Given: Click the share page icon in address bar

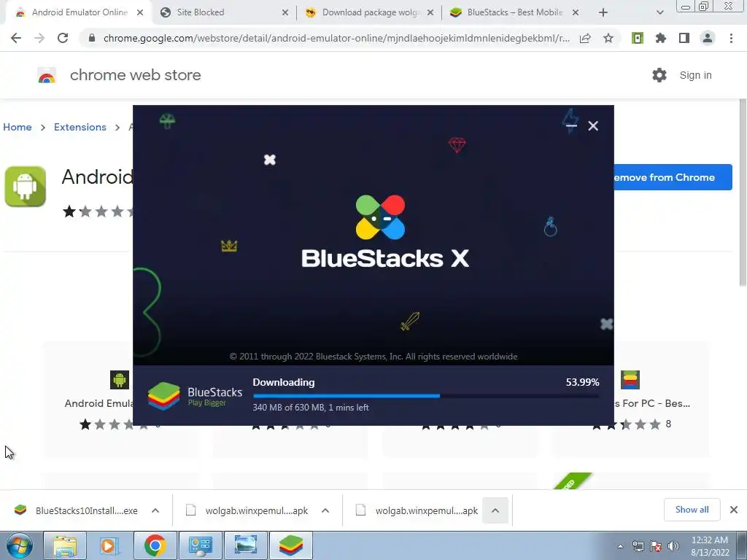Looking at the screenshot, I should pyautogui.click(x=585, y=38).
